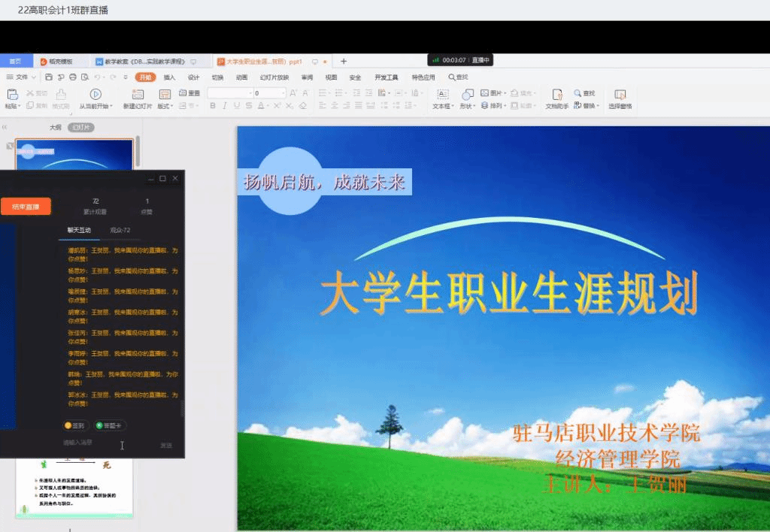Viewport: 770px width, 532px height.
Task: Center align text
Action: point(335,105)
